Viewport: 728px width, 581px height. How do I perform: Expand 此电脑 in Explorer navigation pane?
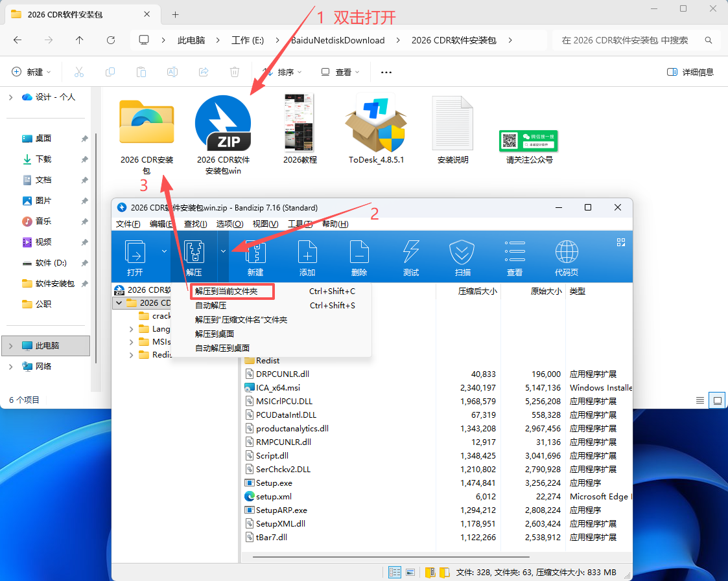(x=10, y=346)
